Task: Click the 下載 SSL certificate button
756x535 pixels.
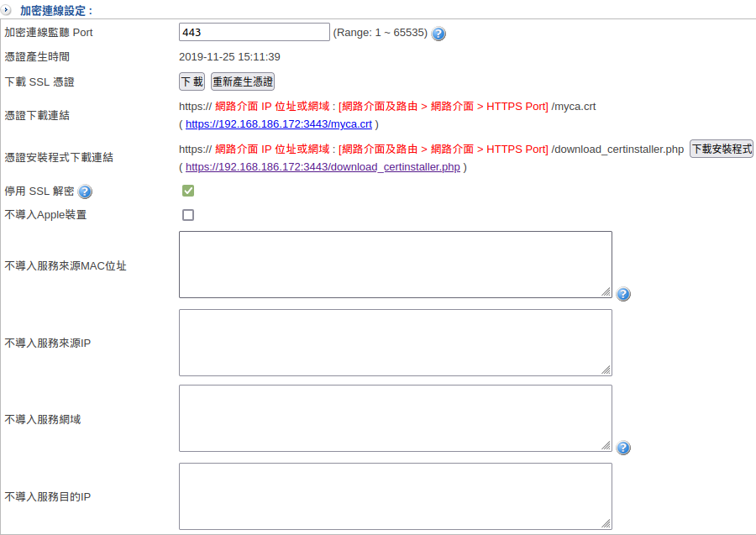Action: tap(192, 81)
